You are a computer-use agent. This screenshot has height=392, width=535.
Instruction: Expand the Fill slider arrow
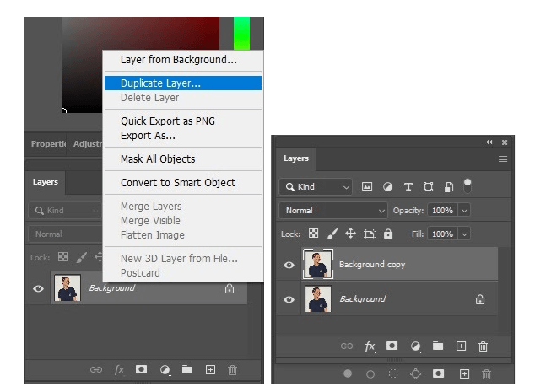tap(464, 234)
